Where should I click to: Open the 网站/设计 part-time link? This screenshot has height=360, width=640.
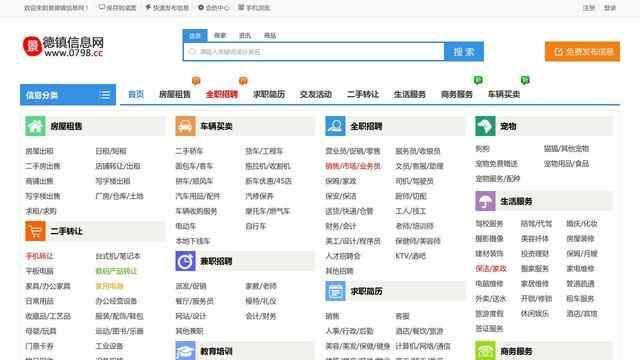click(191, 316)
